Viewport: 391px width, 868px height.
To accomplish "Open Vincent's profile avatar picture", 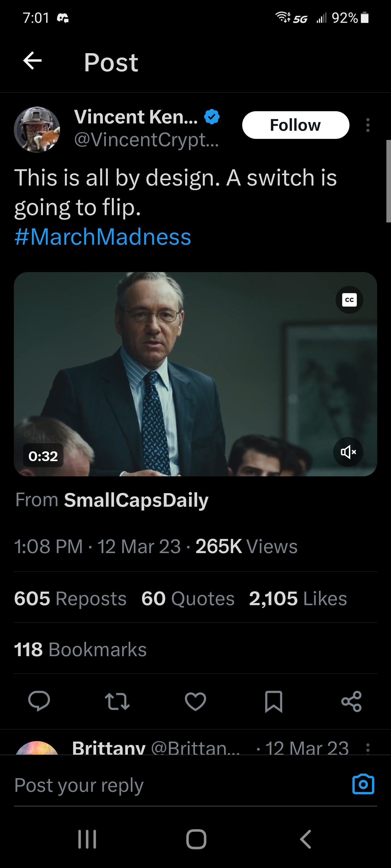I will coord(37,130).
